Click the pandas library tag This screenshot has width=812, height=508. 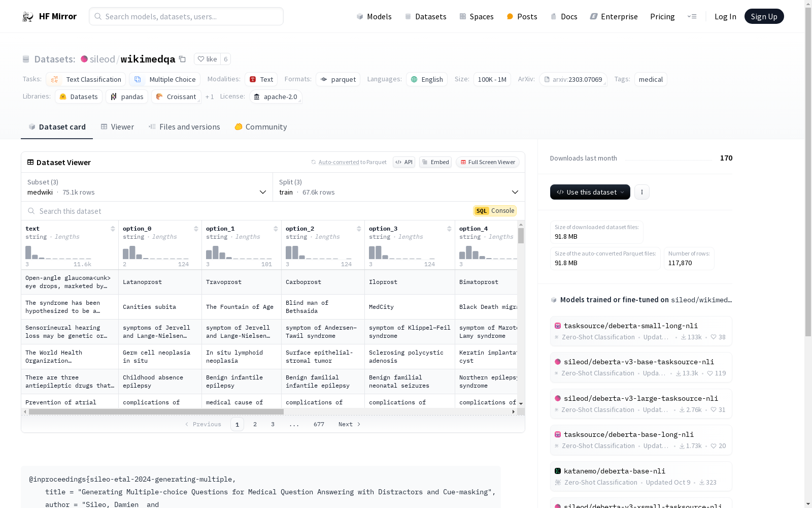(127, 97)
